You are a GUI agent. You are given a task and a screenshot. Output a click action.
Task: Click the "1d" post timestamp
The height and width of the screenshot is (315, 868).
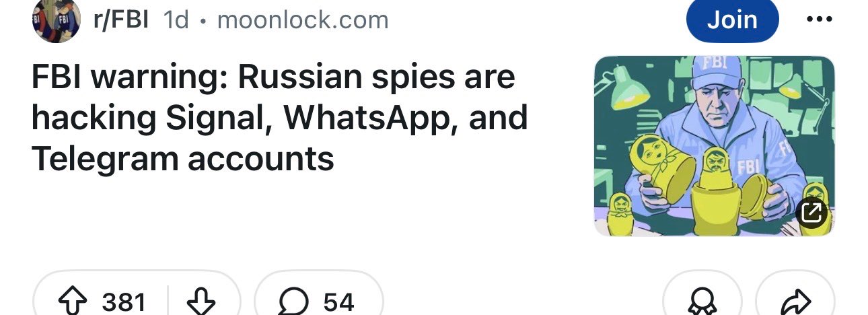tap(176, 20)
